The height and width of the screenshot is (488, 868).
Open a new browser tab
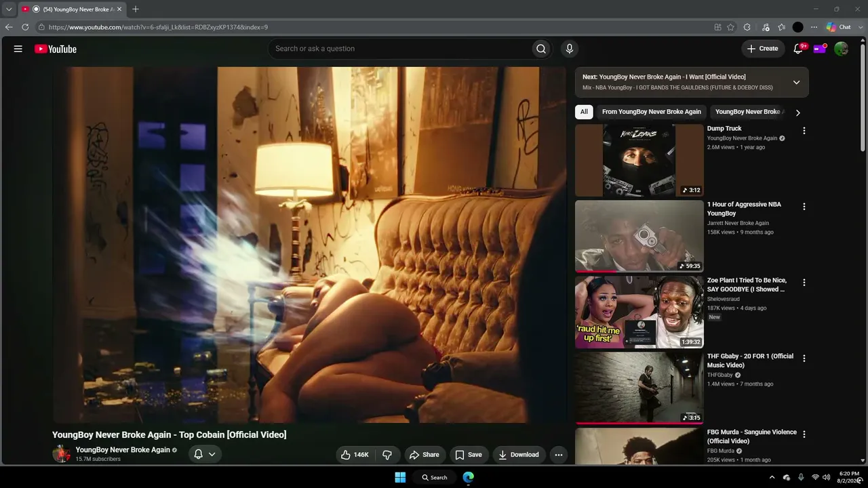[x=136, y=9]
